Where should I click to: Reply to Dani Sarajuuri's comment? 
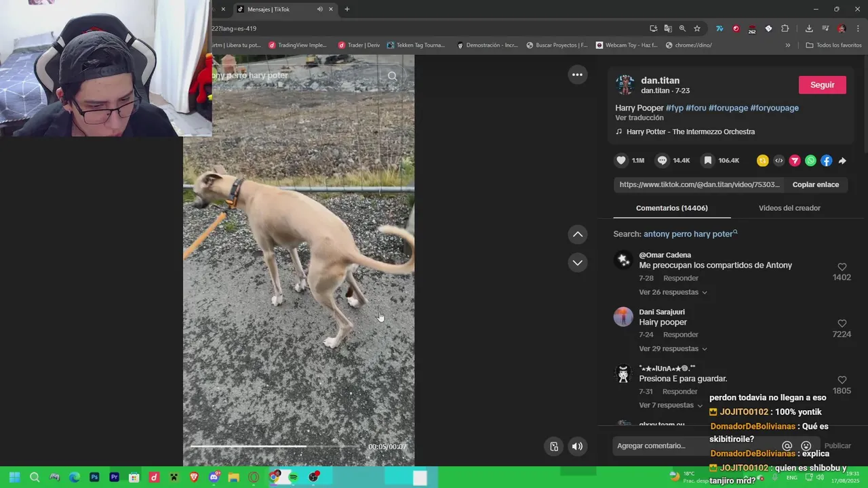click(x=681, y=335)
